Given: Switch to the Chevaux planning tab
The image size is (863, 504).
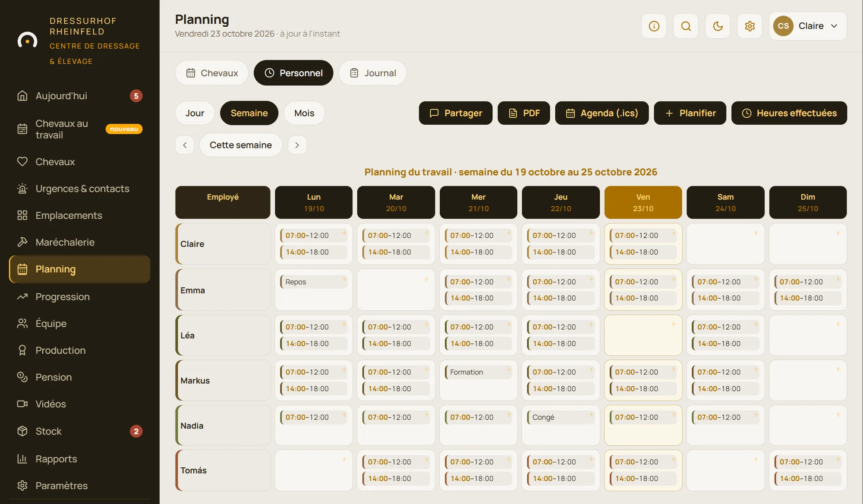Looking at the screenshot, I should coord(212,73).
